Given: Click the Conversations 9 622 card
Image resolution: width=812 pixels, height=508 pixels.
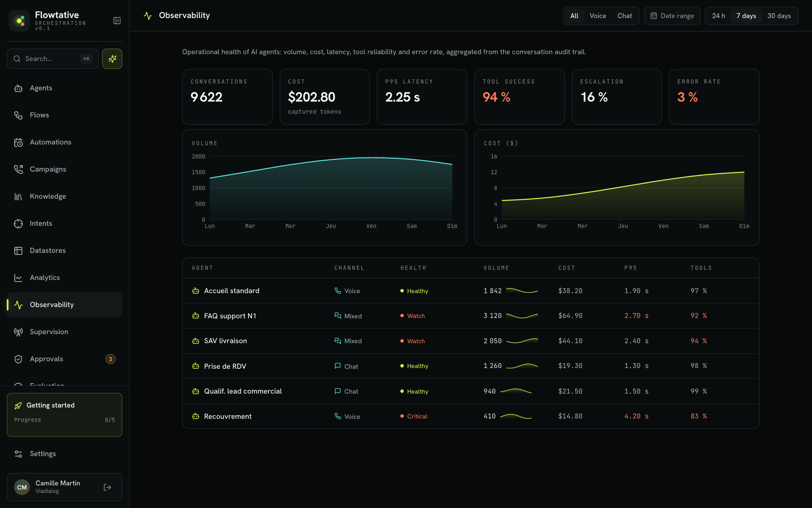Looking at the screenshot, I should (x=227, y=97).
